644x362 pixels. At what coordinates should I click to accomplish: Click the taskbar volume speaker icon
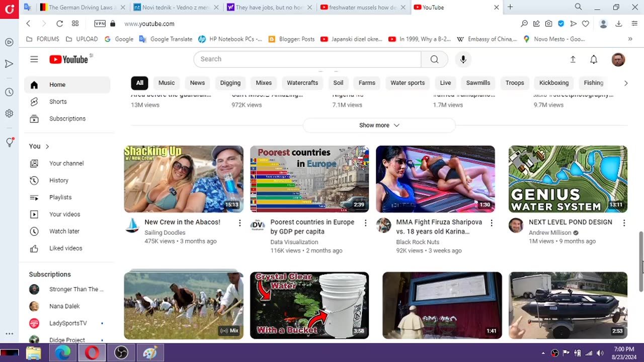600,353
